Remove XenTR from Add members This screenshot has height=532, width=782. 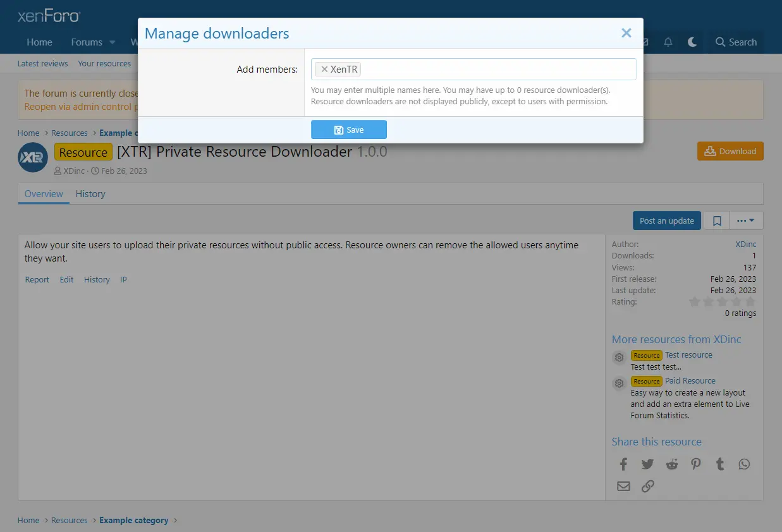click(324, 70)
